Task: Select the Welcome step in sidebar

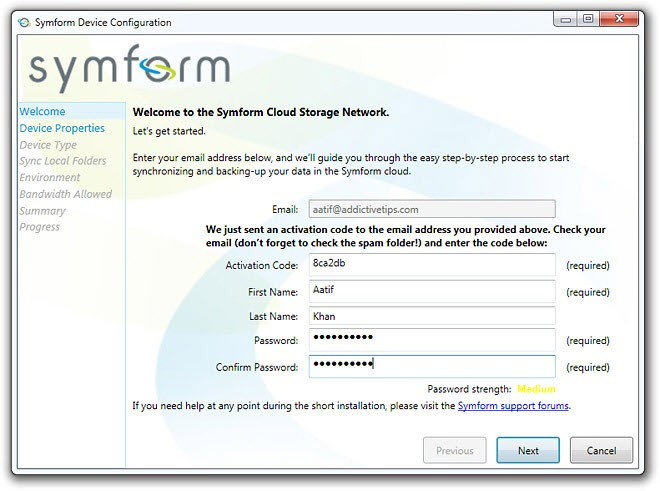Action: pyautogui.click(x=42, y=112)
